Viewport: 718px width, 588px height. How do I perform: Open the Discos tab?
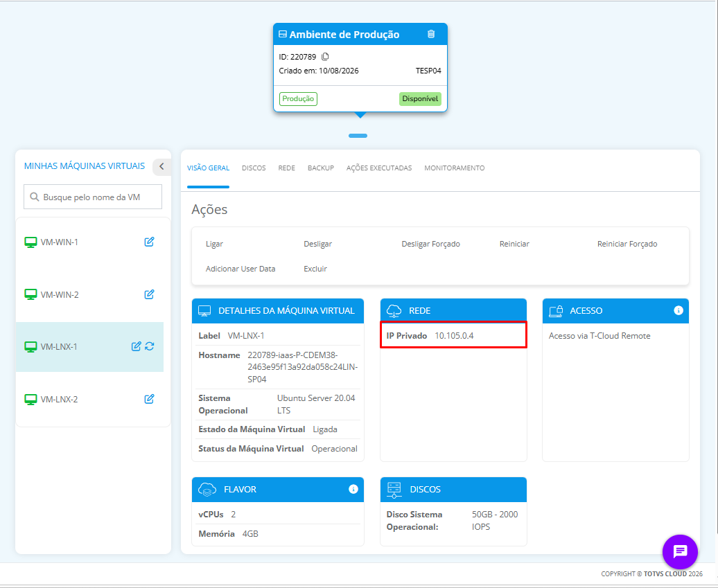[x=254, y=168]
